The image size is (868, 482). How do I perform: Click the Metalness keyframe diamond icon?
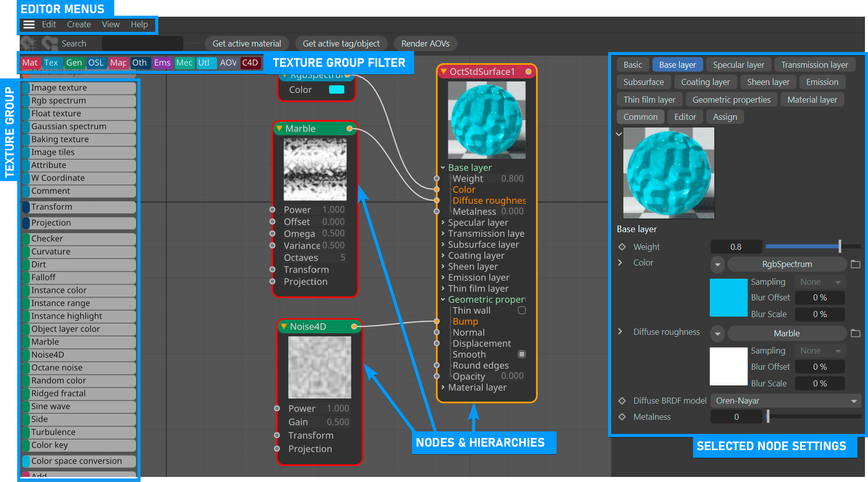[x=622, y=417]
